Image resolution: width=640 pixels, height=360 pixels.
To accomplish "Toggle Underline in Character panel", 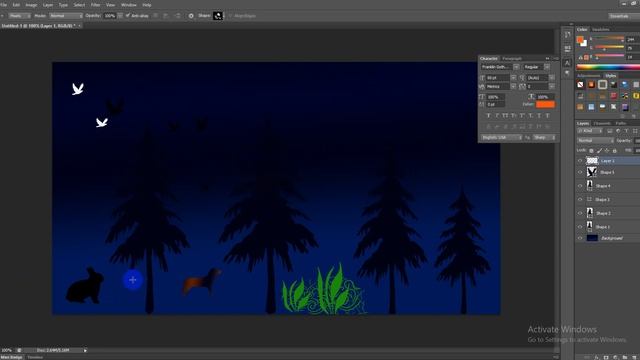I will tap(539, 116).
